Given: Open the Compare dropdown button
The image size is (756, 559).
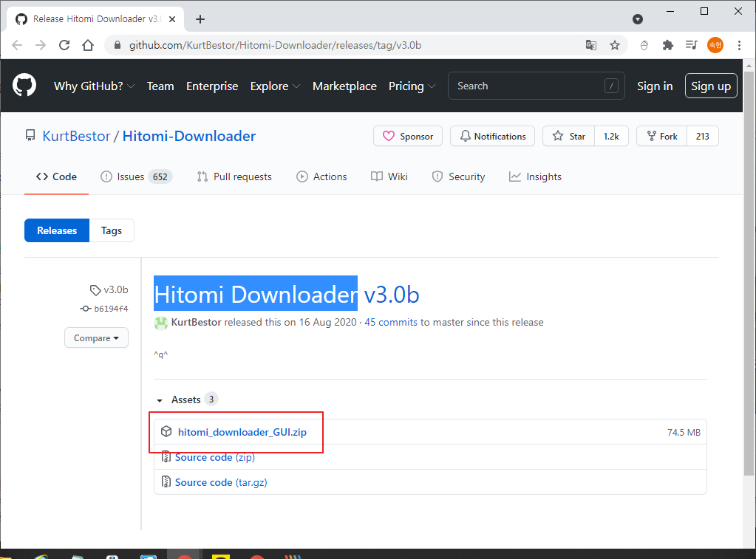Looking at the screenshot, I should click(96, 337).
